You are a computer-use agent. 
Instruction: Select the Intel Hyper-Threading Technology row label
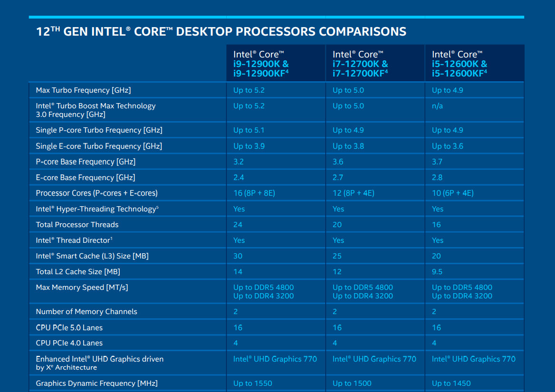97,209
